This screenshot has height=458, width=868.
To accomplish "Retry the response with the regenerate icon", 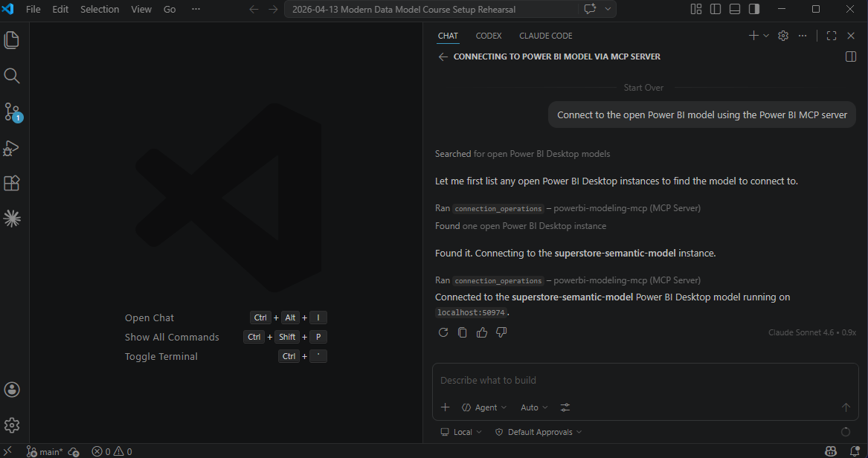I will (443, 332).
